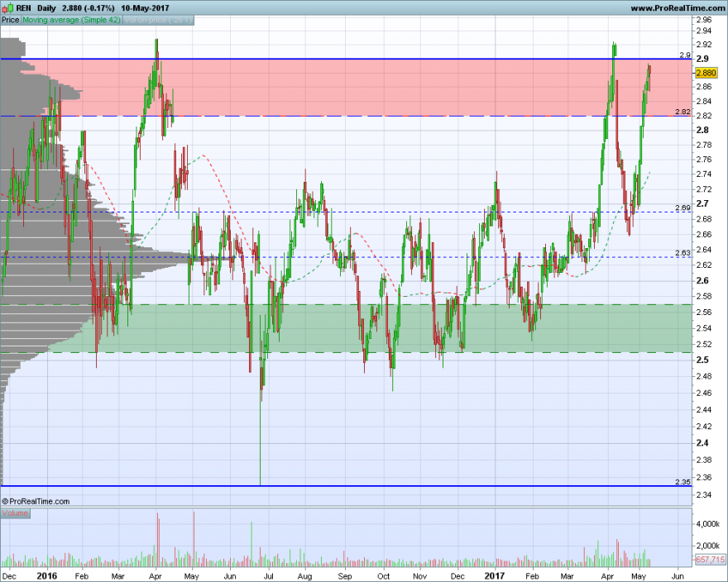Open the Price label settings
This screenshot has height=582, width=728.
(x=10, y=20)
